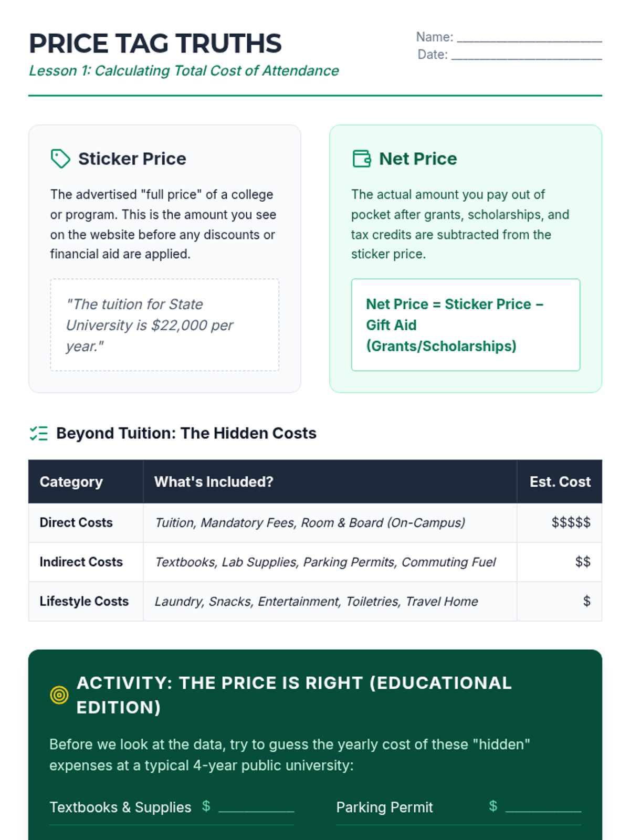Click the Est. Cost column header
The width and height of the screenshot is (630, 840).
pos(560,481)
